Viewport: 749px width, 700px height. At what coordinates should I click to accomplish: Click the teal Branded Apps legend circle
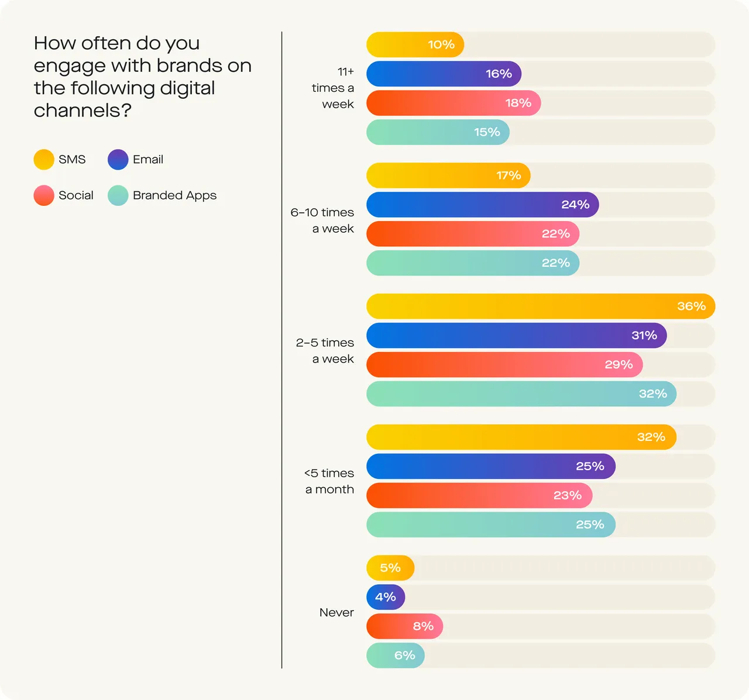coord(118,195)
